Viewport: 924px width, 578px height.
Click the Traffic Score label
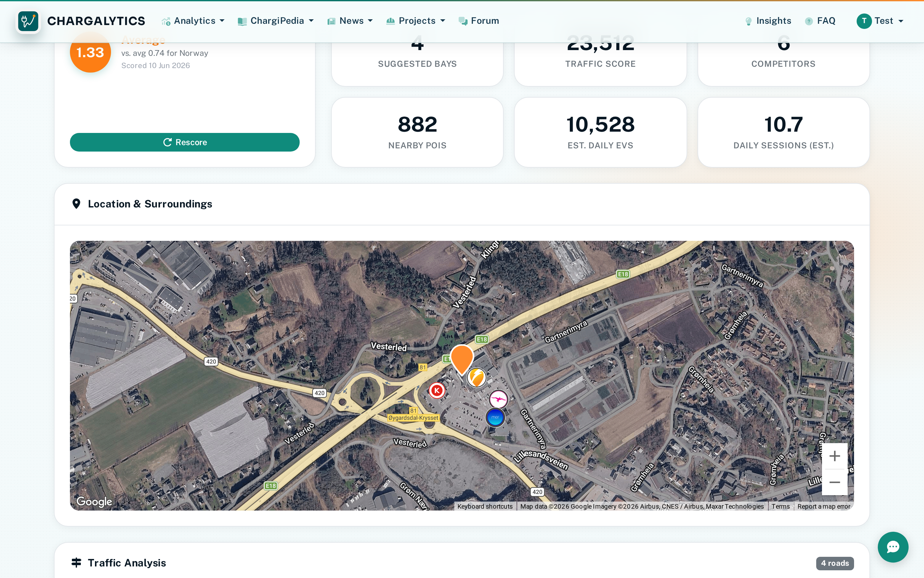(x=600, y=64)
